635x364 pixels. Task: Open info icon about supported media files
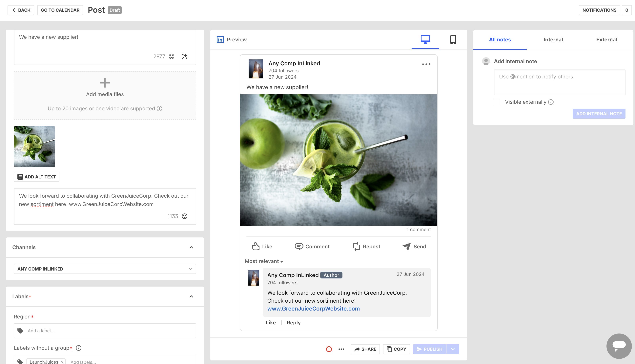159,109
